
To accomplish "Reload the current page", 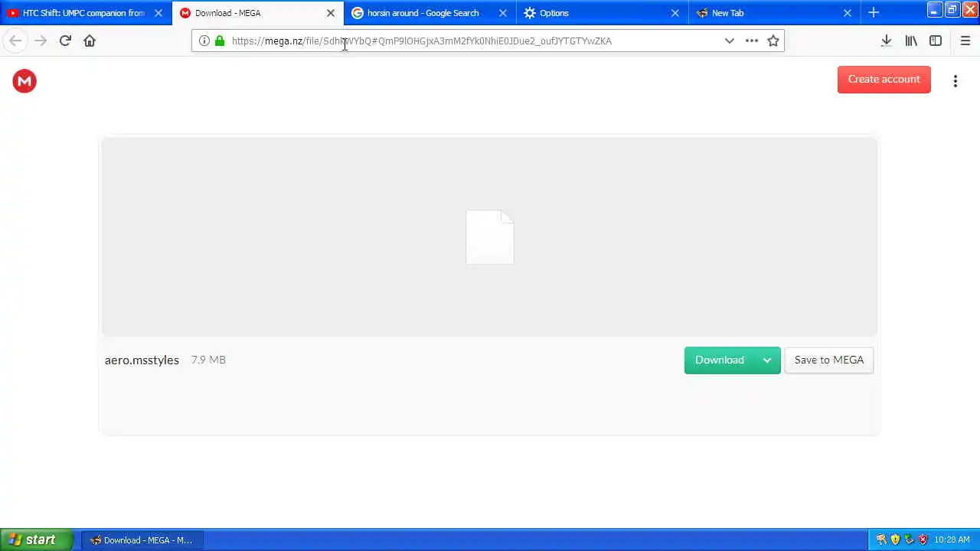I will tap(65, 41).
